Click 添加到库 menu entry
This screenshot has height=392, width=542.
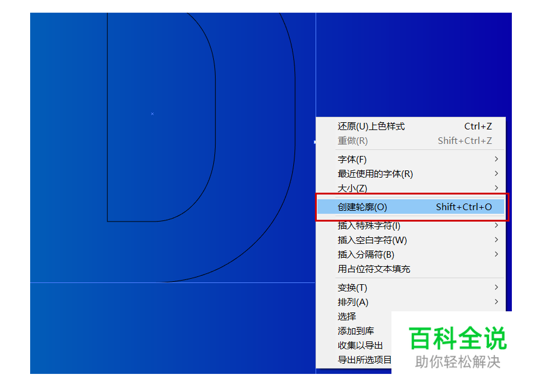(352, 331)
